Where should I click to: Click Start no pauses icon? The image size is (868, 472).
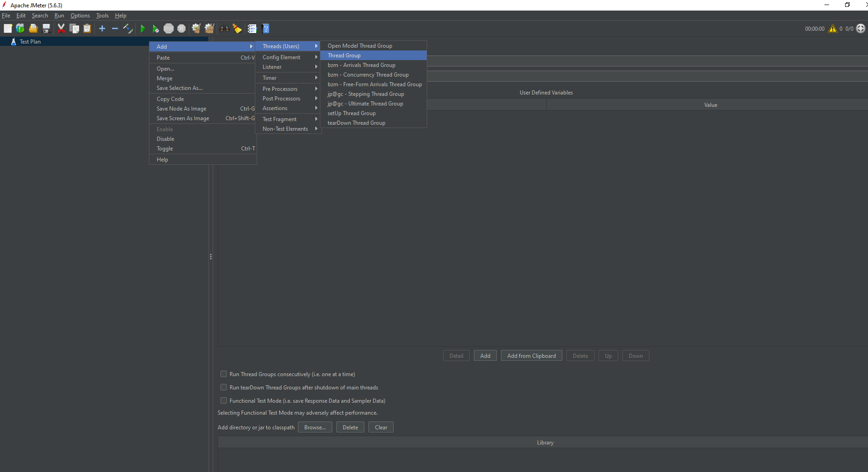155,28
